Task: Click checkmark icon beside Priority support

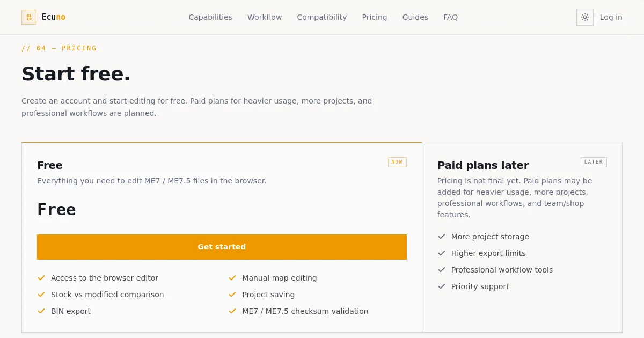Action: coord(442,286)
